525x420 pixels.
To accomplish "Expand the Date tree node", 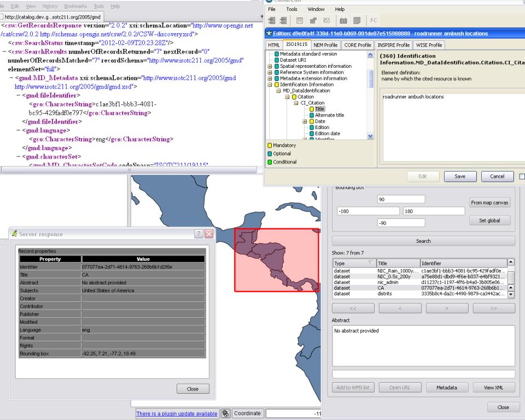I will pyautogui.click(x=305, y=121).
